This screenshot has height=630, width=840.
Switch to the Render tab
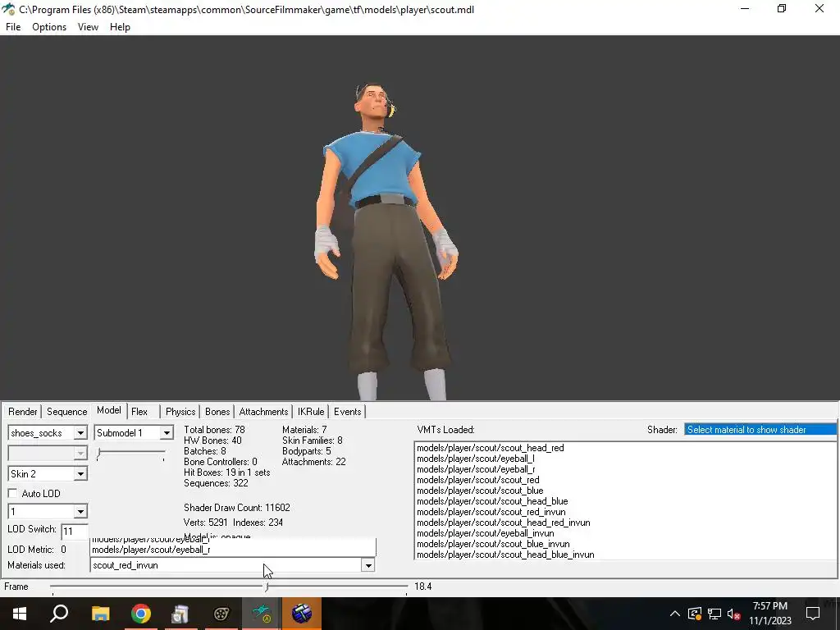coord(22,412)
